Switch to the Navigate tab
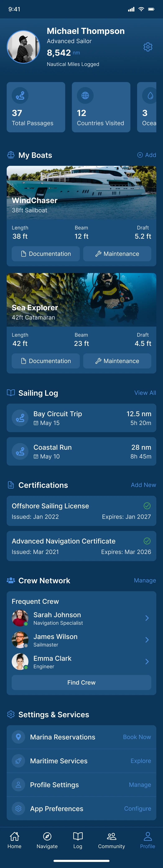163x868 pixels. click(x=47, y=840)
